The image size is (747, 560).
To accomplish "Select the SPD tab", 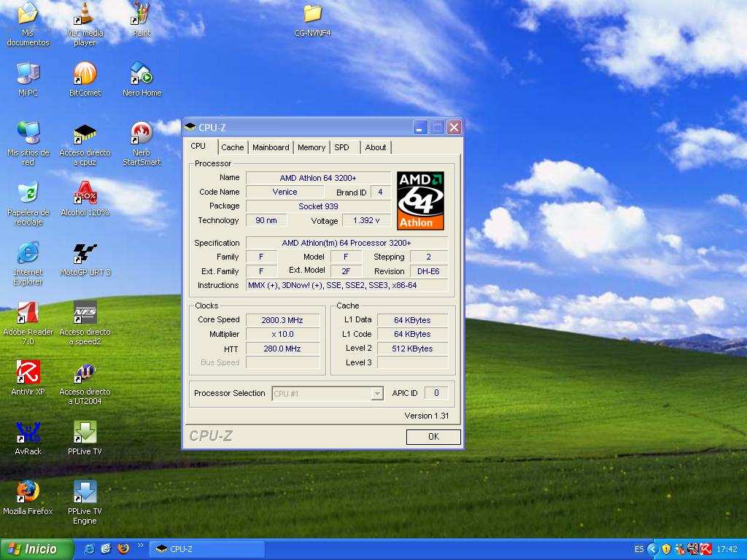I will [342, 147].
